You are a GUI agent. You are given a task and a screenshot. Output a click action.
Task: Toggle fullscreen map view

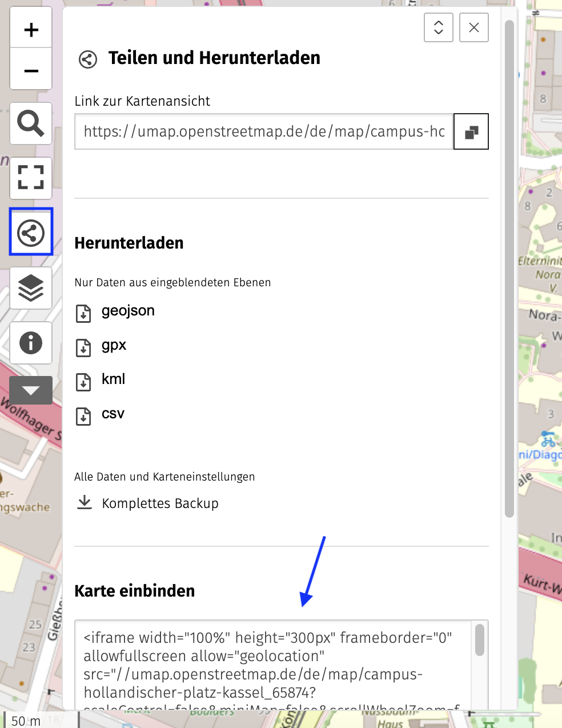point(31,178)
